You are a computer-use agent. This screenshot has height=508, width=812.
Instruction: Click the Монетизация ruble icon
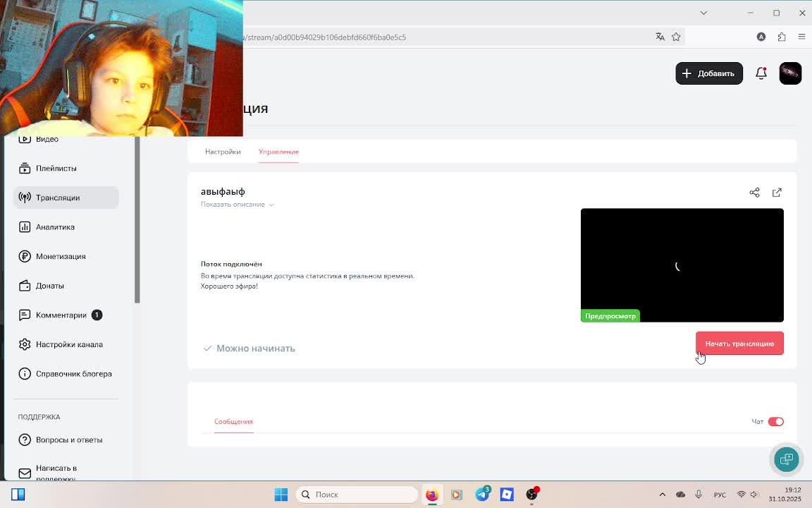pyautogui.click(x=25, y=256)
